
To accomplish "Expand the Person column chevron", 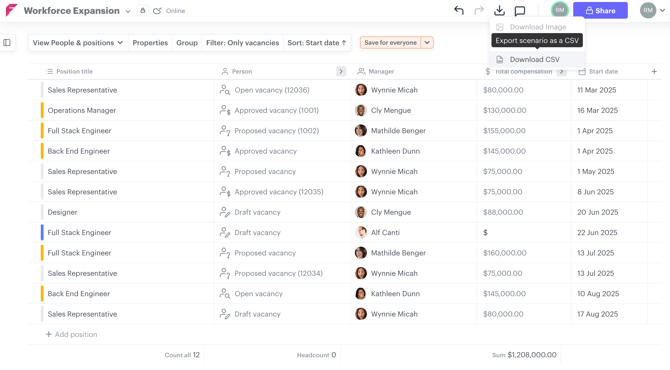I will (341, 71).
